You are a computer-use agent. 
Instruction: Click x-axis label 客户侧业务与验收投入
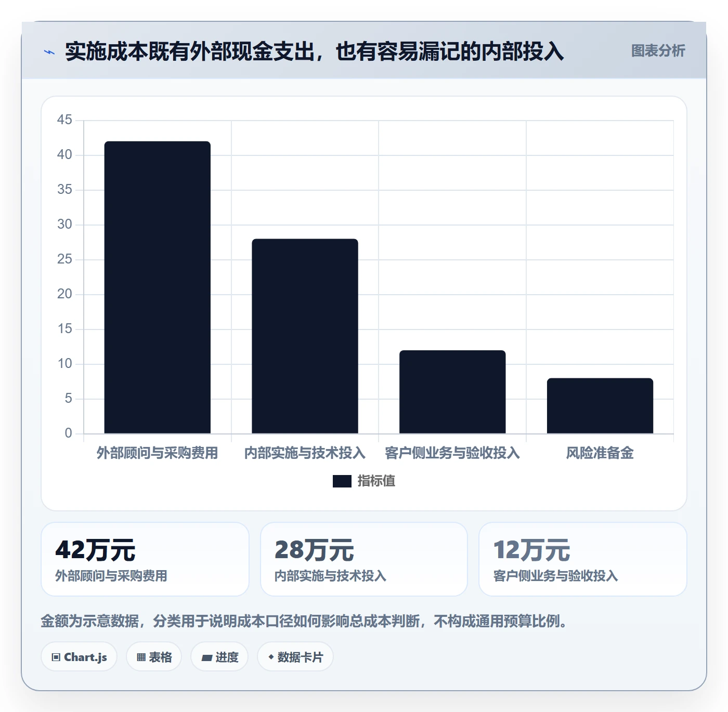click(452, 453)
